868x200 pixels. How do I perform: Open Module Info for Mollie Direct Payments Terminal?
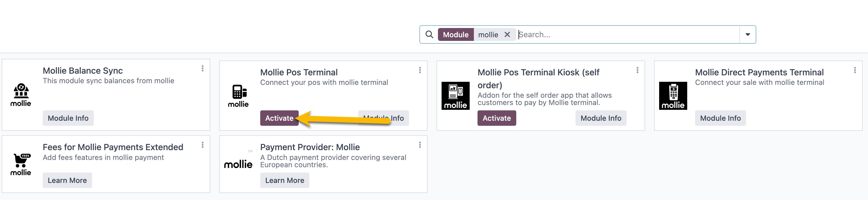[720, 118]
